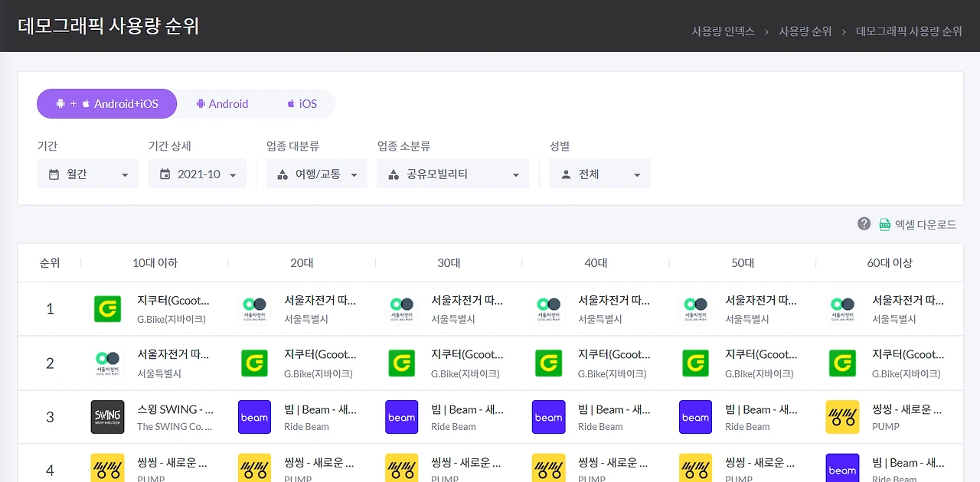Click 서울자전거 icon in 10대 이하 rank 2
This screenshot has height=482, width=980.
[107, 363]
